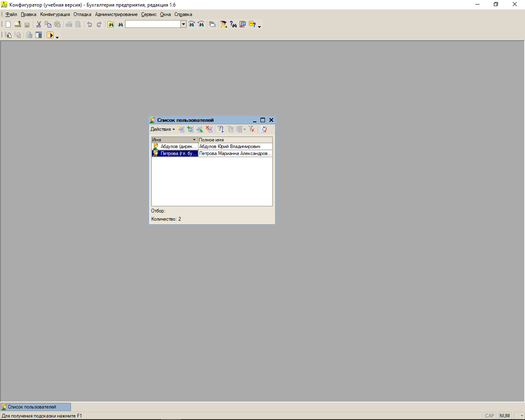The height and width of the screenshot is (420, 525).
Task: Click the Start debugging icon
Action: [x=50, y=35]
